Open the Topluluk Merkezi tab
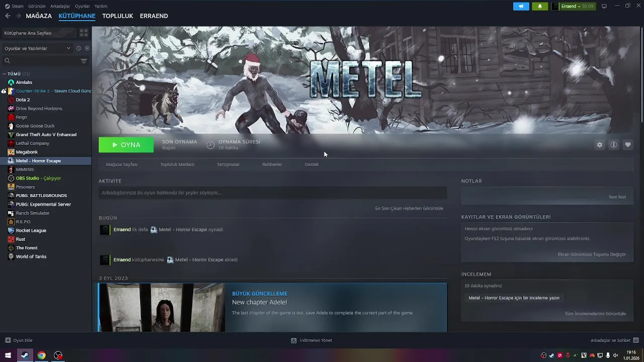This screenshot has width=644, height=362. [177, 164]
